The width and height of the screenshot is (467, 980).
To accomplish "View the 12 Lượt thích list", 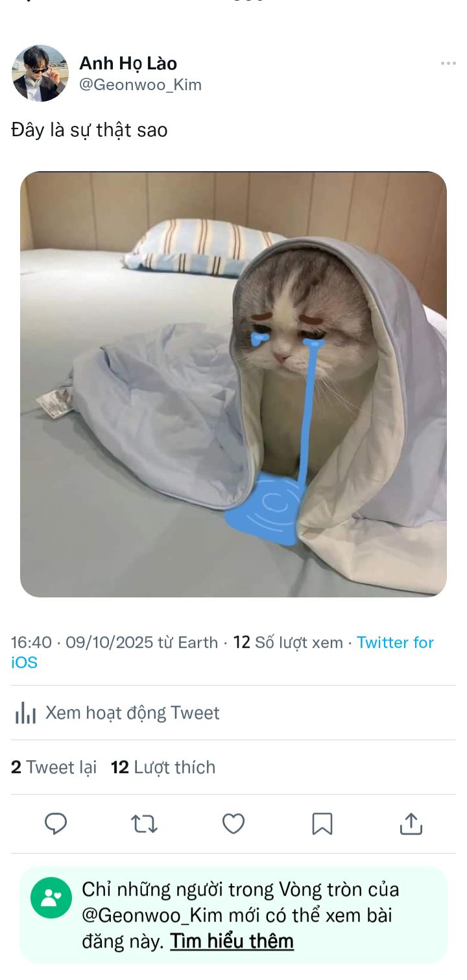I will [163, 767].
